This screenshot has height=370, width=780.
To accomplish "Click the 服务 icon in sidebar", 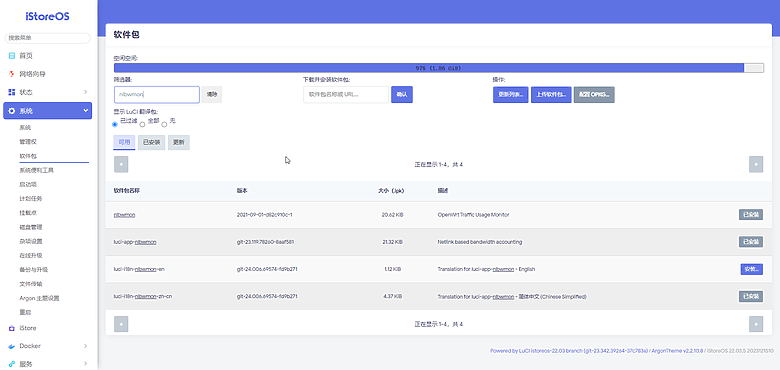I will pos(11,364).
